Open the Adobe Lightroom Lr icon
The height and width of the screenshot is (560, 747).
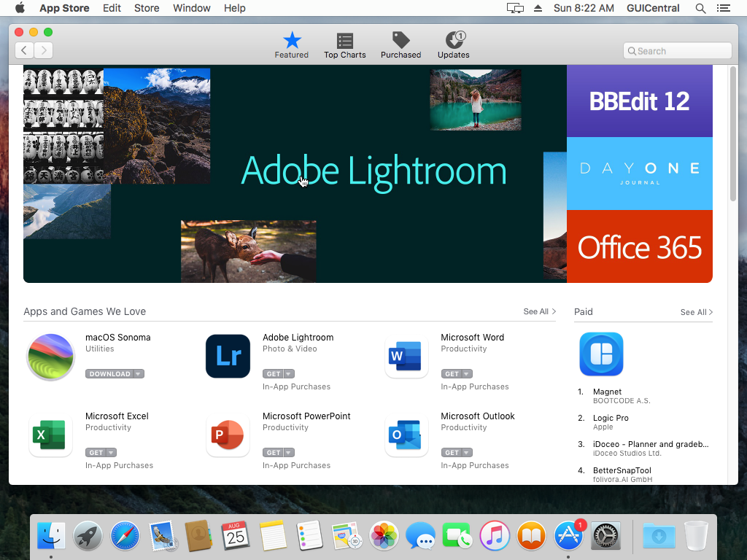pos(228,356)
